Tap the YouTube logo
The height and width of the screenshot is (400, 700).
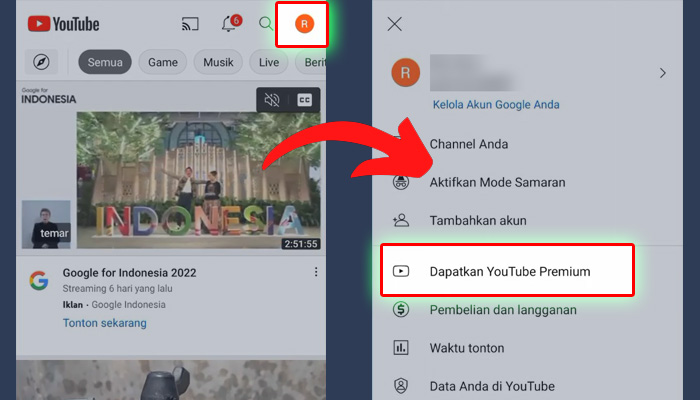63,24
